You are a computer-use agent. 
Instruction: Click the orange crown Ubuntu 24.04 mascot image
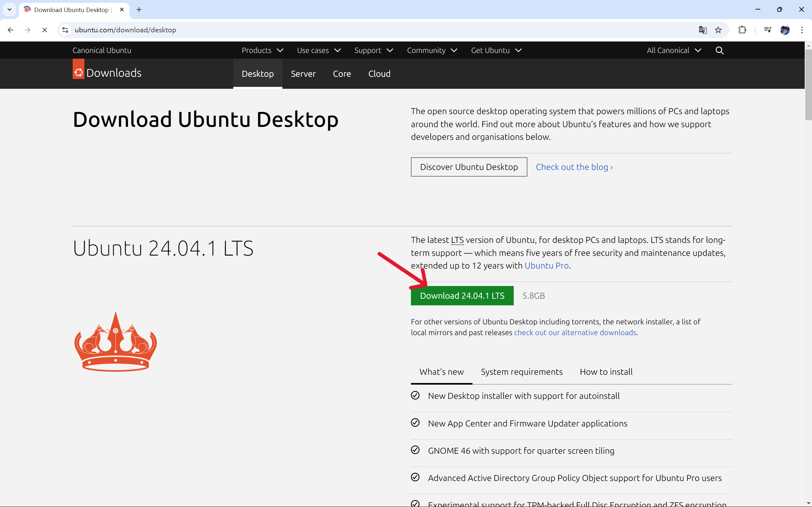coord(116,341)
